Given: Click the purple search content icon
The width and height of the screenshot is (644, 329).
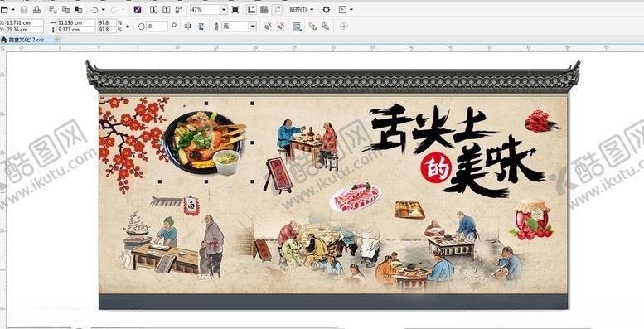Looking at the screenshot, I should coord(138,9).
